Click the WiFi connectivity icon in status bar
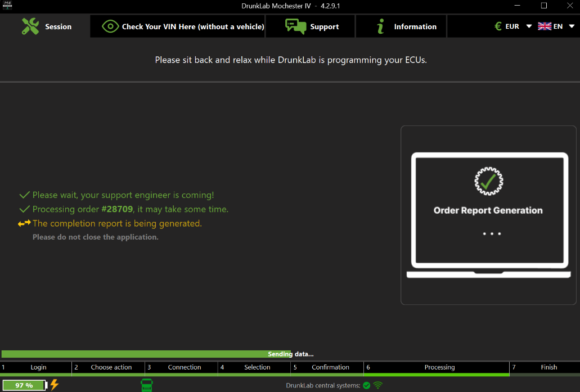The width and height of the screenshot is (580, 392). 377,385
